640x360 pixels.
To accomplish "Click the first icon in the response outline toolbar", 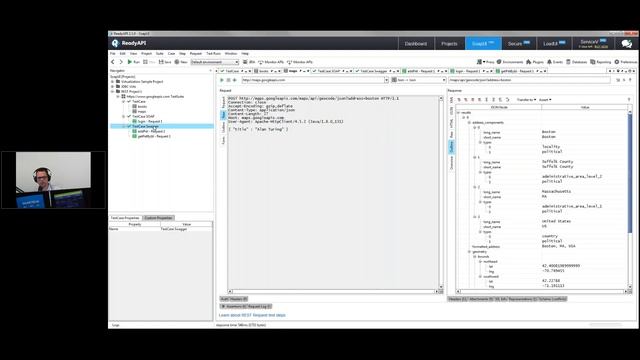I will [x=459, y=100].
